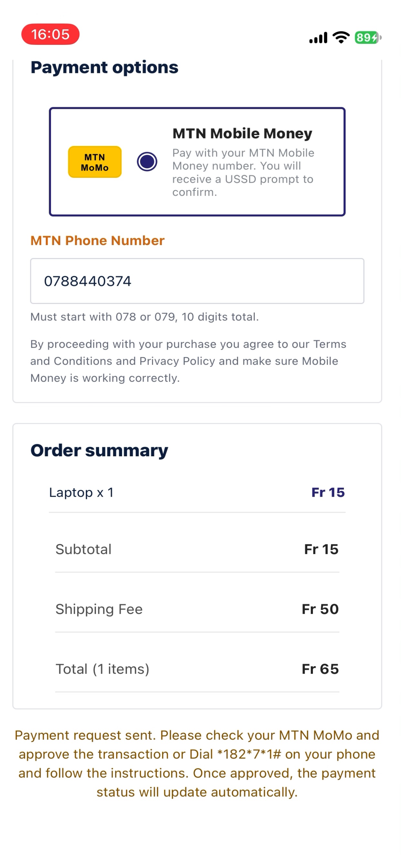Tap the red 16:05 time indicator
The width and height of the screenshot is (401, 868).
(x=50, y=34)
